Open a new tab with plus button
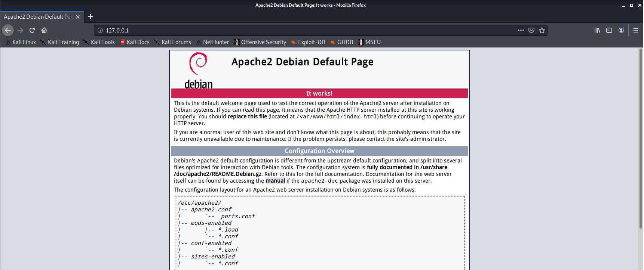This screenshot has width=644, height=270. click(91, 16)
